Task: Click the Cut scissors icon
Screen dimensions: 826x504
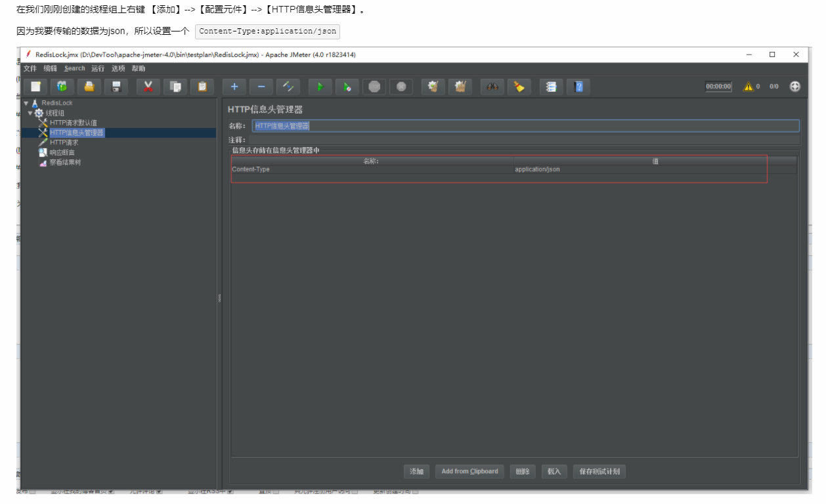Action: 148,86
